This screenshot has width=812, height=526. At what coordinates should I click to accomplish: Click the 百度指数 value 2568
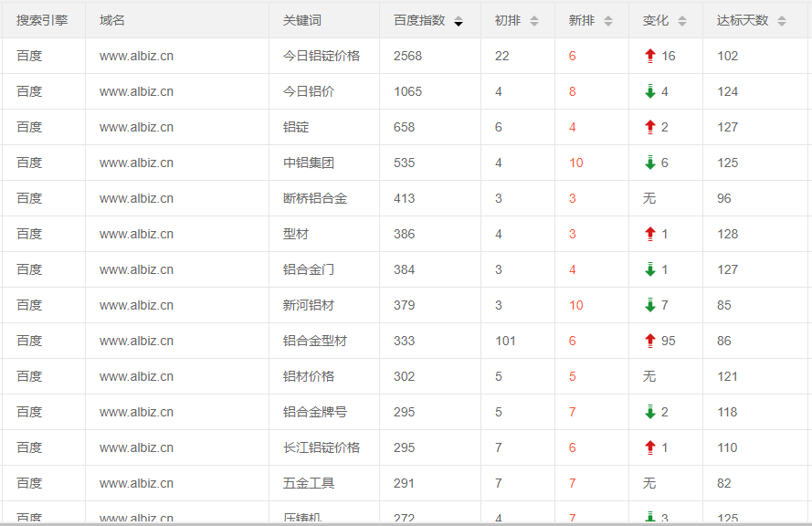[x=407, y=56]
